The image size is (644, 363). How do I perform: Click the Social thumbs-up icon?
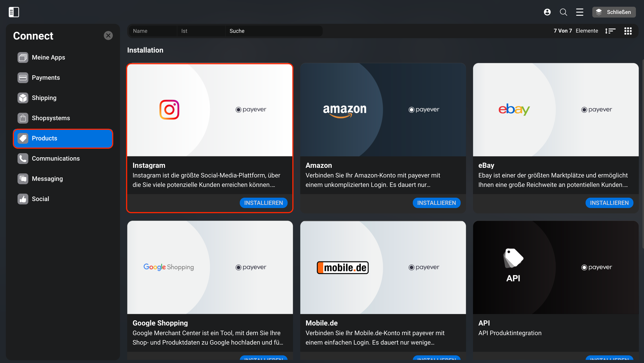coord(23,199)
